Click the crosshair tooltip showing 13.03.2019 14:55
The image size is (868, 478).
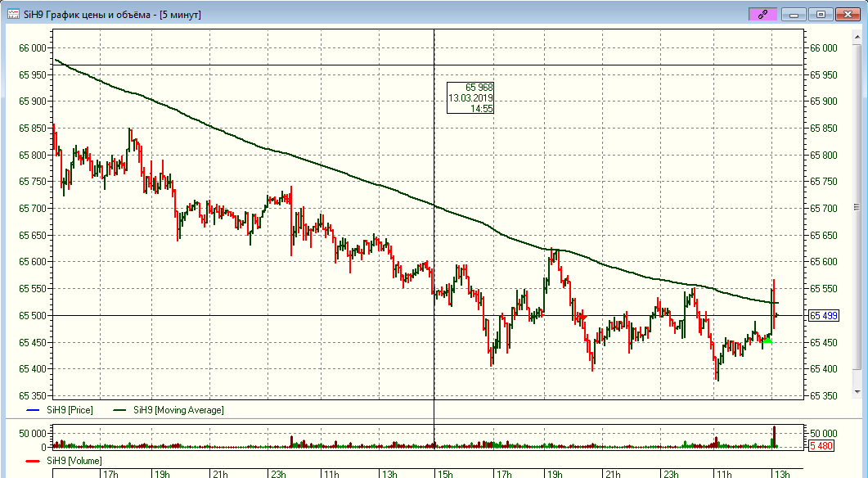click(470, 97)
